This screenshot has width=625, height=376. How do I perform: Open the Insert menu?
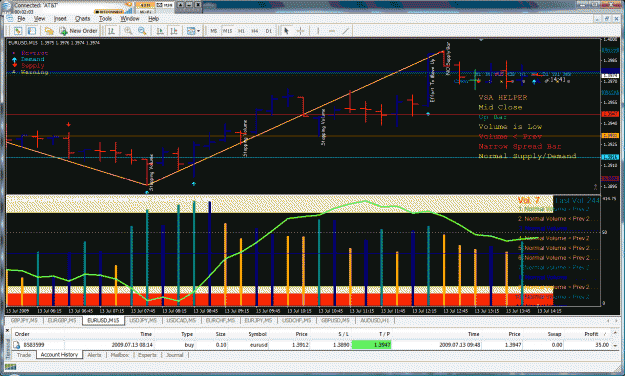[x=60, y=18]
